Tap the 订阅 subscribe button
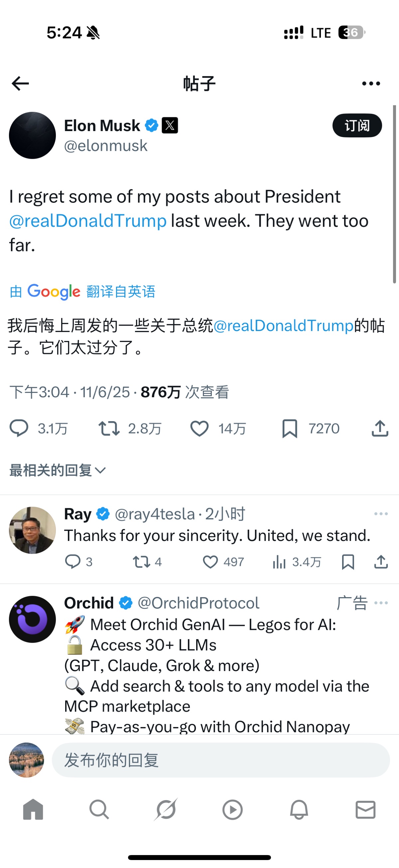This screenshot has height=868, width=399. click(357, 126)
